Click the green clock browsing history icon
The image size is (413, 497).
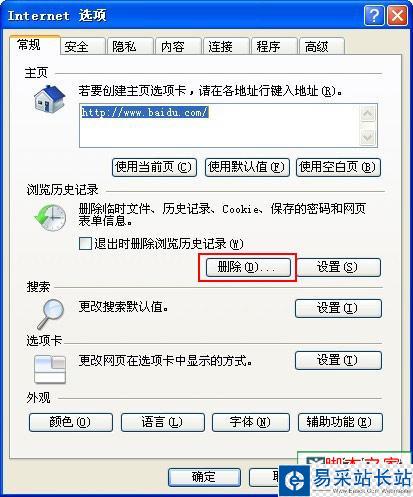[50, 218]
